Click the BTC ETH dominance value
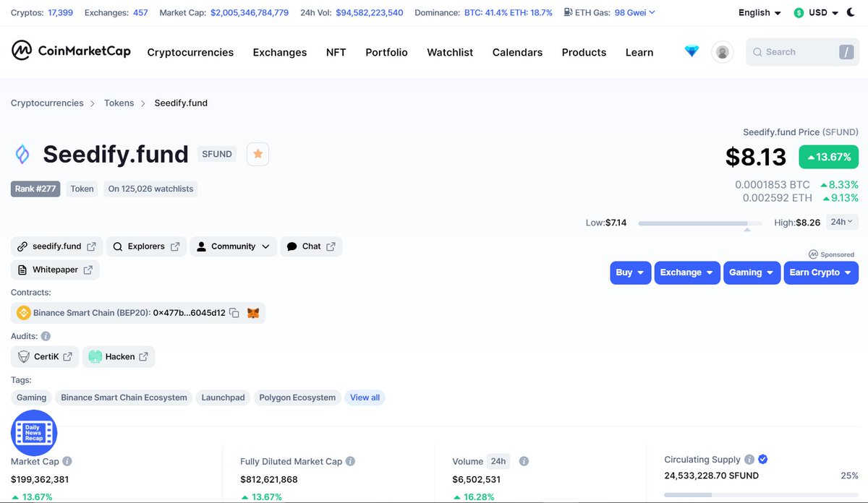The width and height of the screenshot is (868, 503). click(x=509, y=12)
